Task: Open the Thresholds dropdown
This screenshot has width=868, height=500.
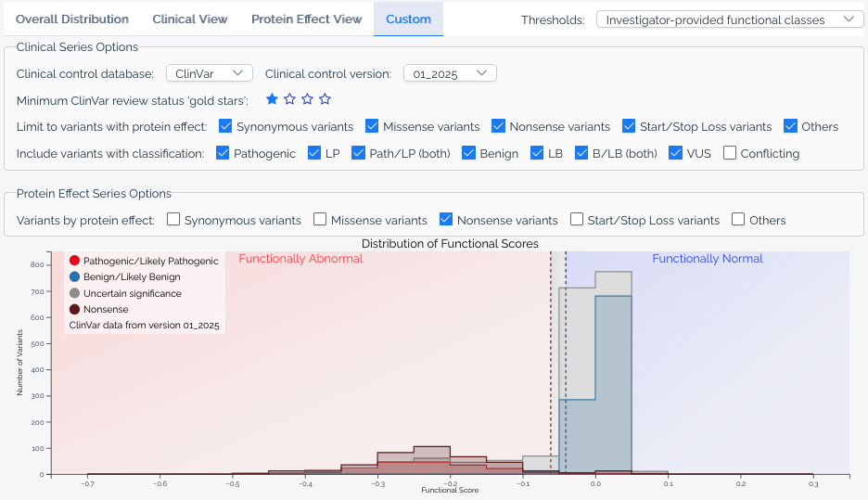Action: [729, 19]
